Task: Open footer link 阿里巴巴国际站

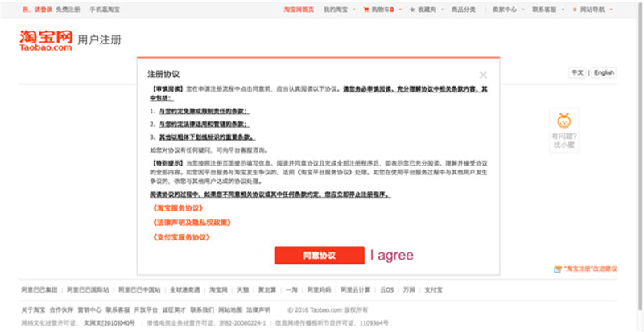Action: click(x=88, y=289)
